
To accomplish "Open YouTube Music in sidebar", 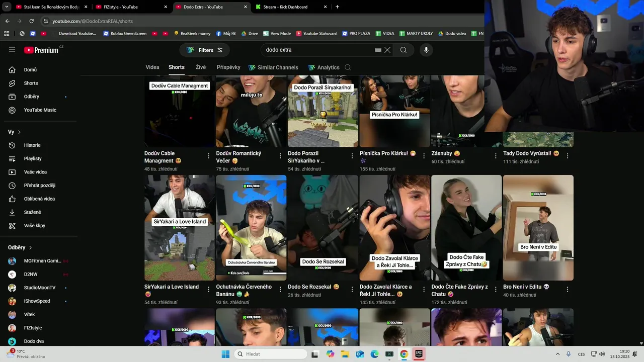I will point(40,110).
